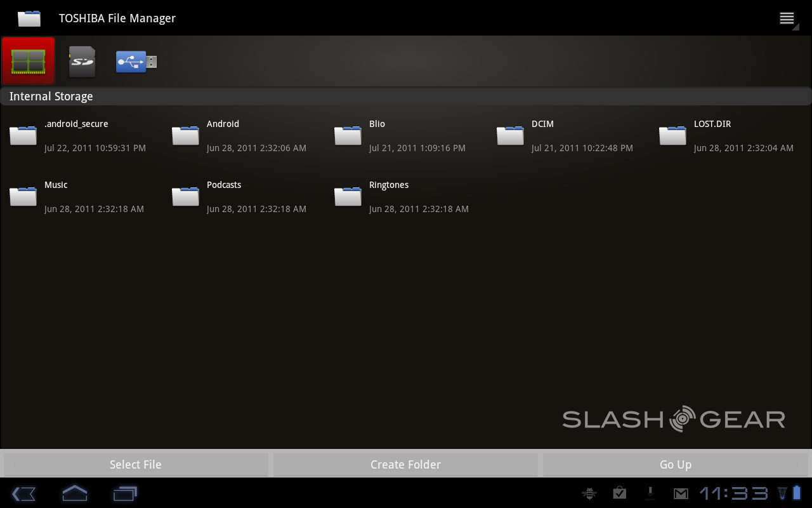
Task: Click the Create Folder button
Action: 405,464
